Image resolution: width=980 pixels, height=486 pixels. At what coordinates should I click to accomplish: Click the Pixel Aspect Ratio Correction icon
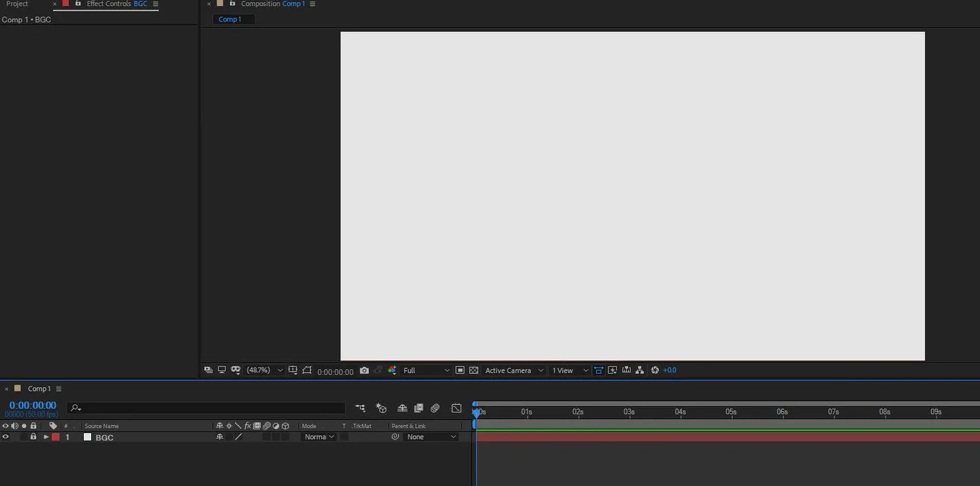(x=598, y=370)
